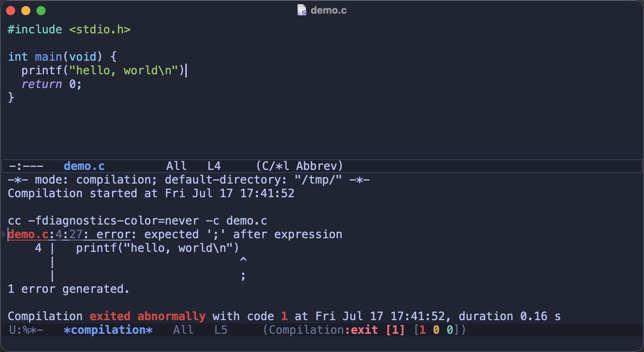Click the mode: compilation header line

tap(189, 180)
